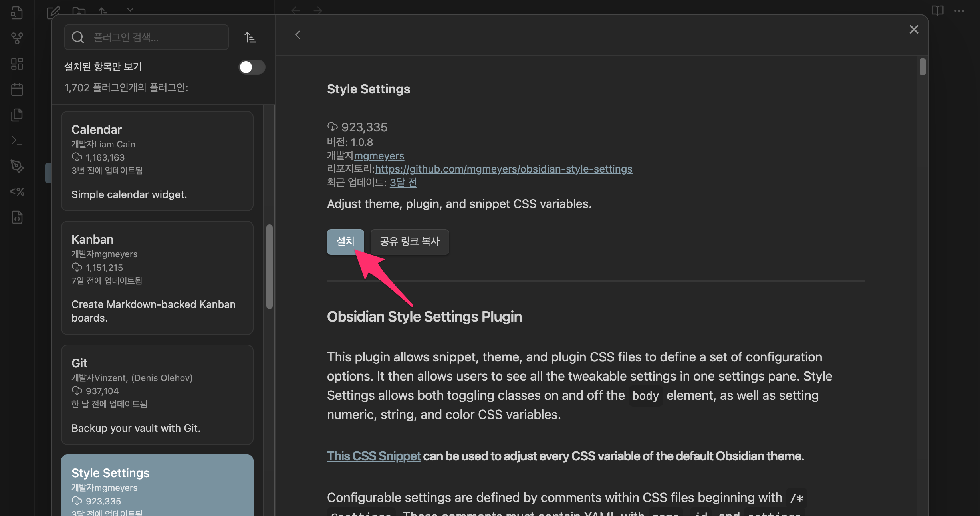Screen dimensions: 980x516
Task: Click the 공유 링크 복사 button
Action: click(410, 242)
